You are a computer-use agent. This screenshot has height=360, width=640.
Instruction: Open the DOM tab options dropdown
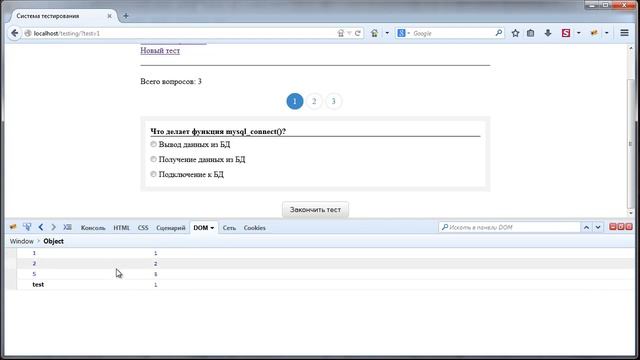212,228
